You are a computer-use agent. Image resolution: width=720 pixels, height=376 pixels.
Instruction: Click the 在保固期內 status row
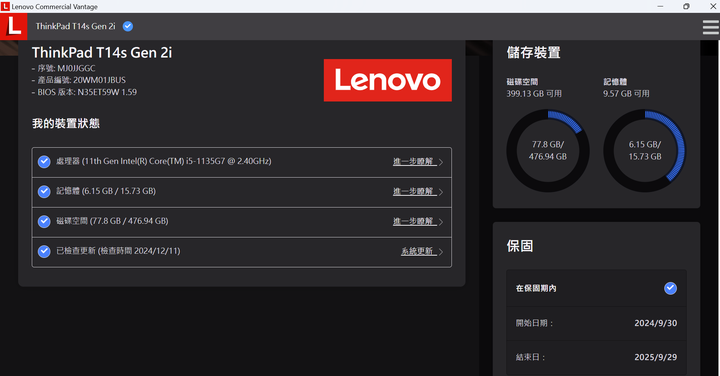coord(596,288)
